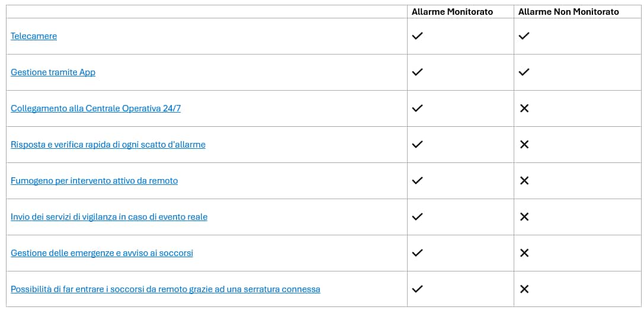
Task: Click Telecamere checkmark under Allarme Non Monitorato
Action: point(524,36)
